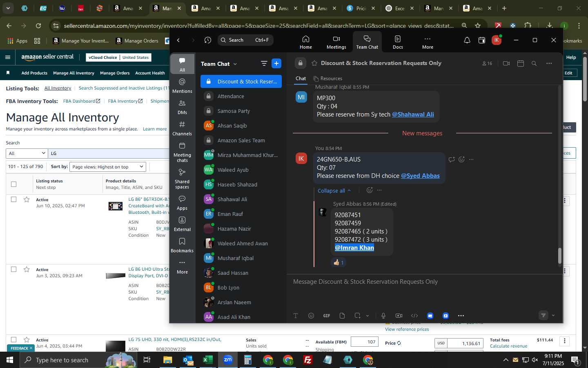Image resolution: width=588 pixels, height=368 pixels.
Task: Search within this channel
Action: pos(534,63)
